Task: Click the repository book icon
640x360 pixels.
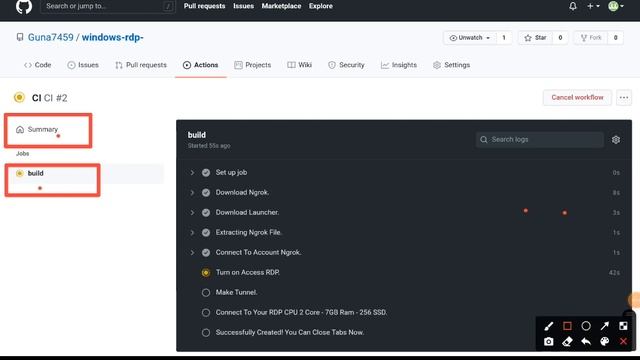Action: 20,38
